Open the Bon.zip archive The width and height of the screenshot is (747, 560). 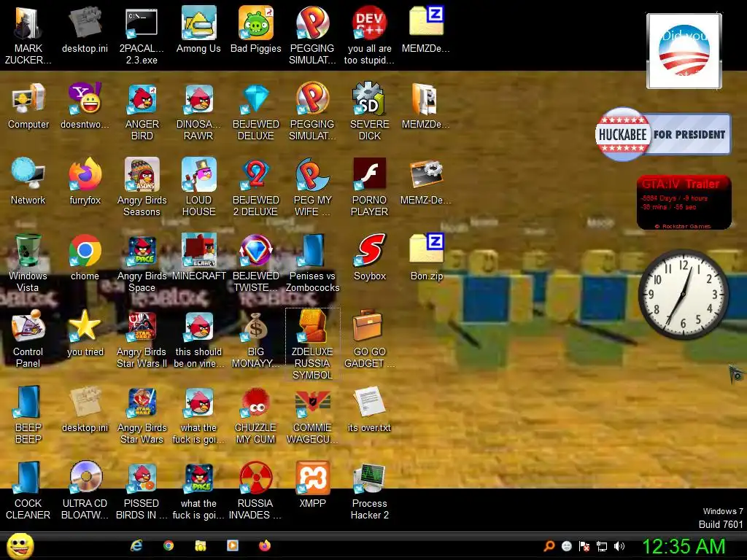click(426, 257)
